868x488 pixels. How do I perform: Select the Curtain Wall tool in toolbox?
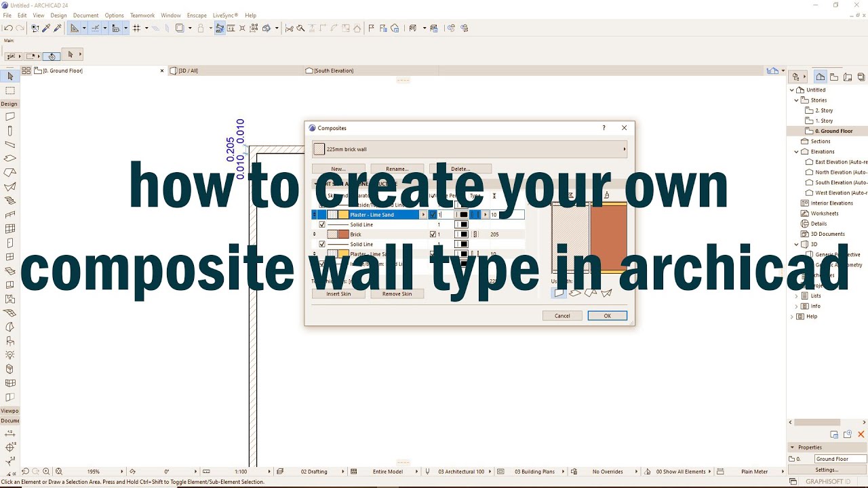(x=9, y=228)
